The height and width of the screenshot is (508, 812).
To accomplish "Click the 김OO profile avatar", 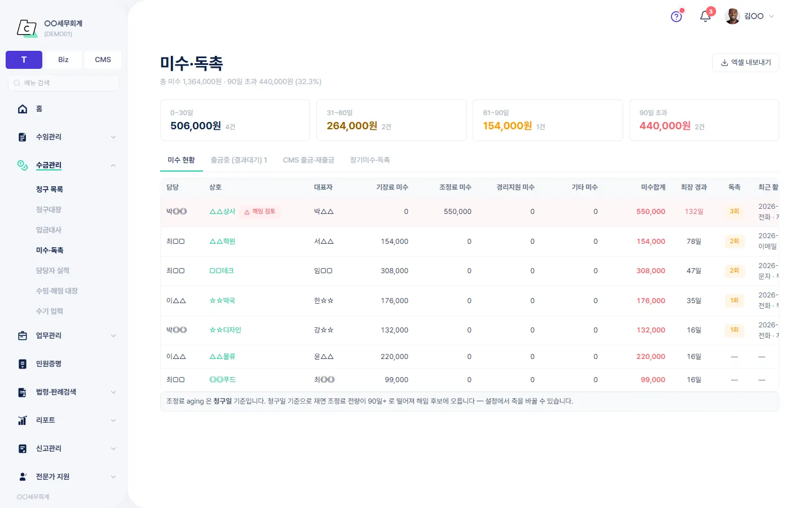I will coord(732,16).
